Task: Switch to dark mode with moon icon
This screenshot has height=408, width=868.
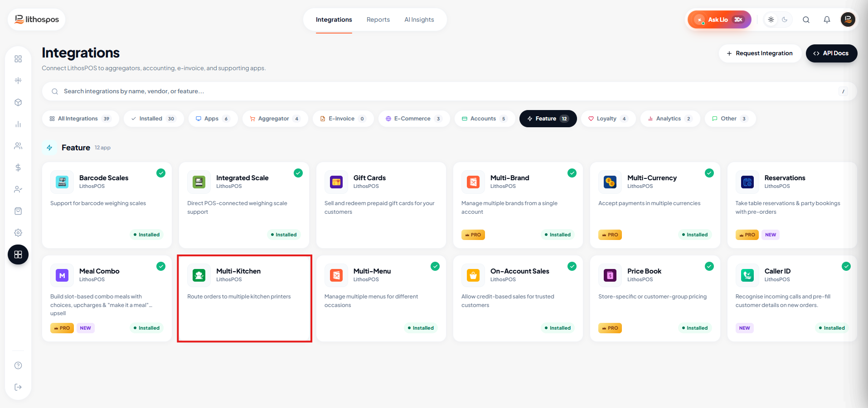Action: point(785,19)
